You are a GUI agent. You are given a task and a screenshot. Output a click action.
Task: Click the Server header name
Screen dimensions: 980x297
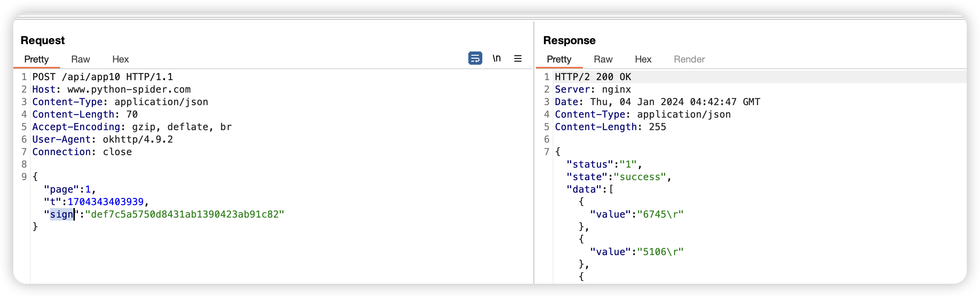[572, 89]
